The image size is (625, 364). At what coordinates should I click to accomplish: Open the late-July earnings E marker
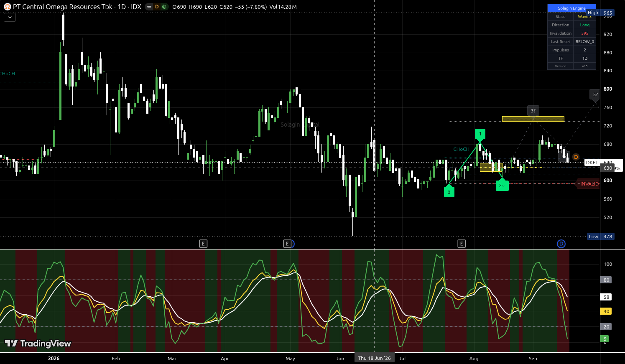462,244
